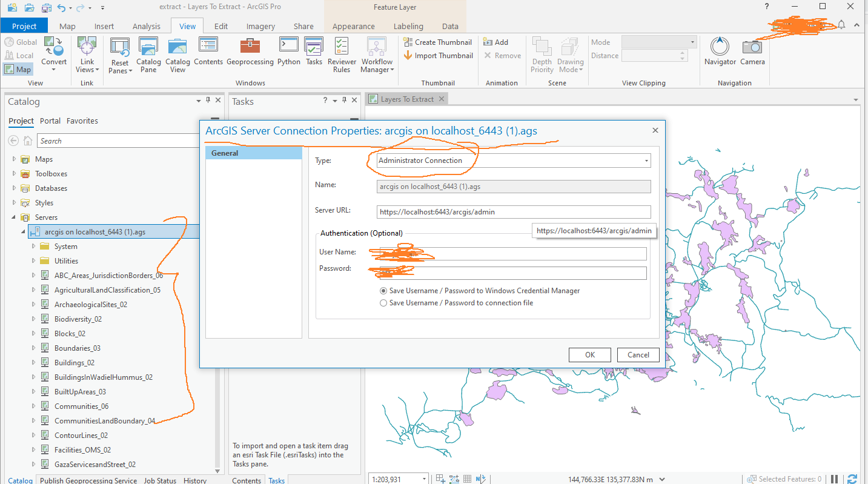Click the refresh map icon in status bar

[x=852, y=479]
